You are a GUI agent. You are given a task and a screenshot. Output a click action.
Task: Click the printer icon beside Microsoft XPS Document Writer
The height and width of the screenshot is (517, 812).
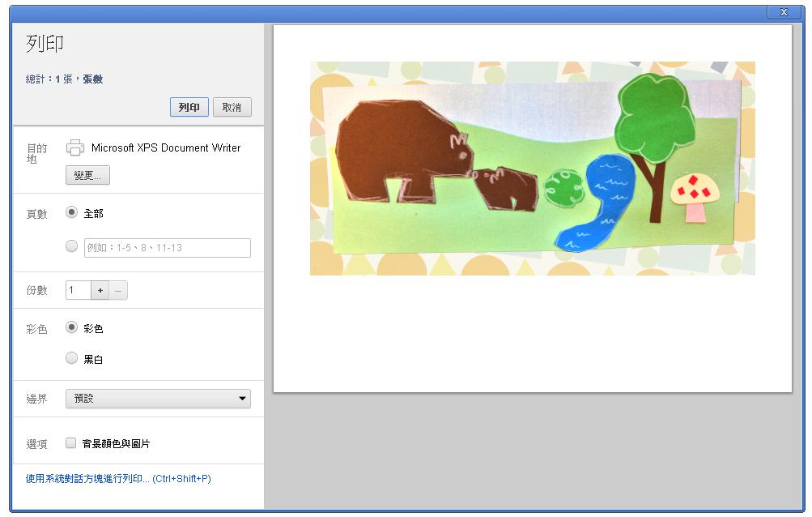click(75, 147)
